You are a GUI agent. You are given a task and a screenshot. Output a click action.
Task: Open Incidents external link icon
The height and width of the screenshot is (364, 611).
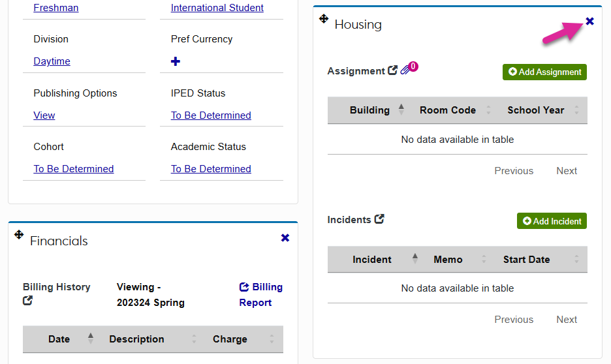(x=379, y=219)
